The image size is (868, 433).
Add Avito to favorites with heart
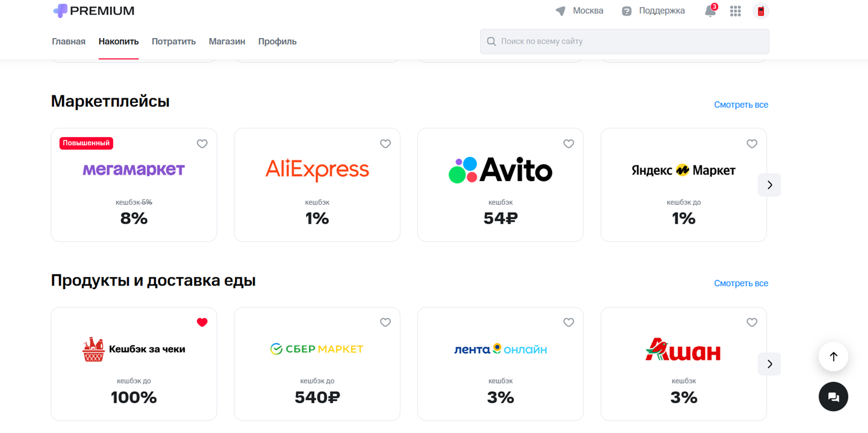[569, 144]
